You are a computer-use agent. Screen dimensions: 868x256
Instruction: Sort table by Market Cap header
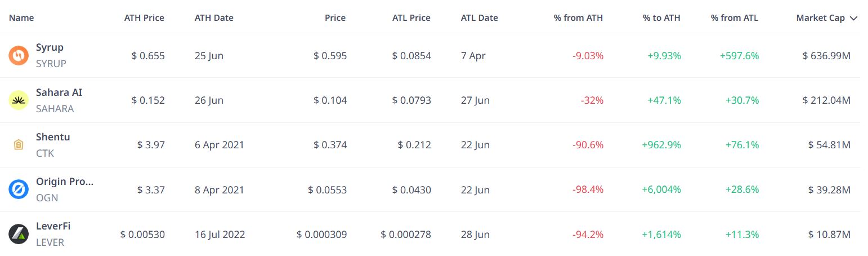point(820,18)
